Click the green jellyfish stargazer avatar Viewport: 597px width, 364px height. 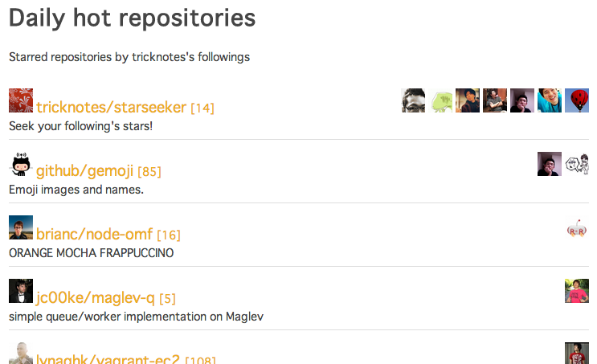[441, 100]
